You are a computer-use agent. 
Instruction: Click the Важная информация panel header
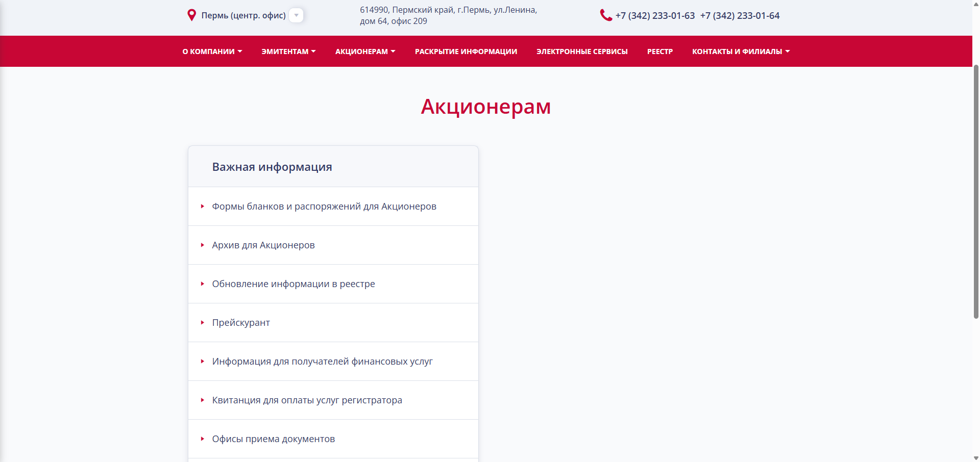coord(333,167)
